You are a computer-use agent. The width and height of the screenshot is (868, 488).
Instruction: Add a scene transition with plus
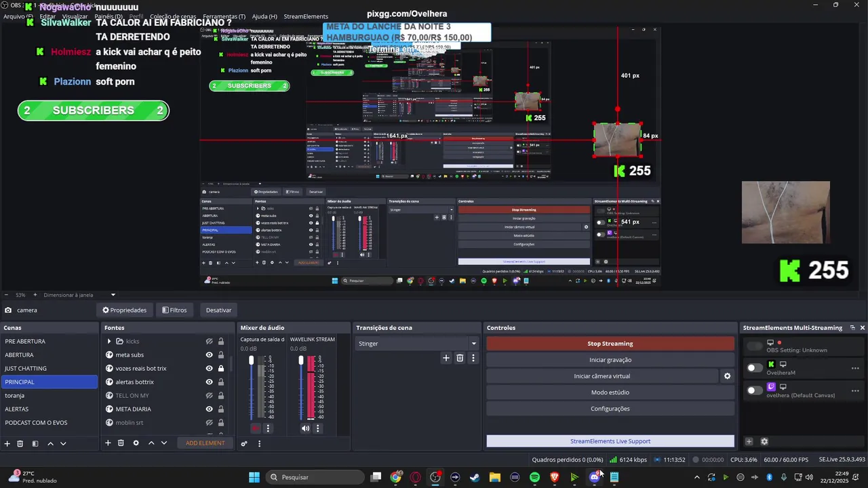point(446,358)
